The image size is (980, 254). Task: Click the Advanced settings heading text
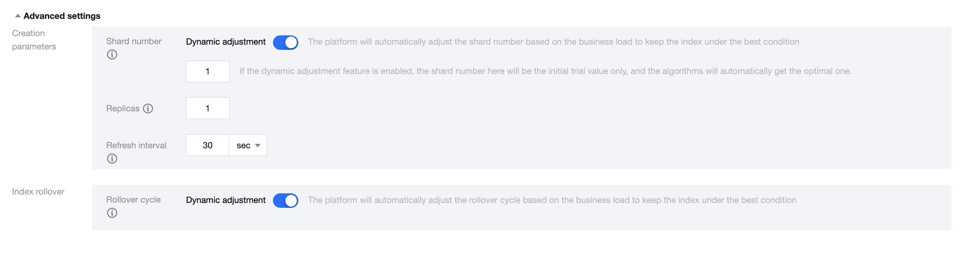click(x=62, y=16)
